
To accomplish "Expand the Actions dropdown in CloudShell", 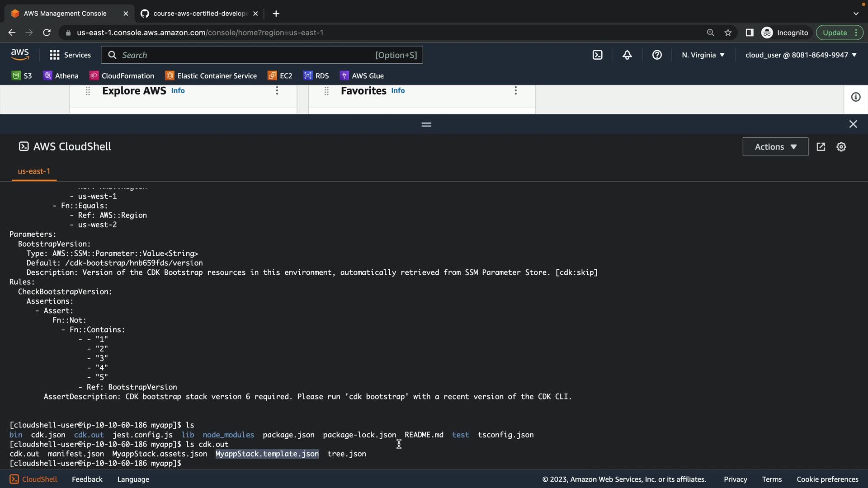I will (x=775, y=147).
